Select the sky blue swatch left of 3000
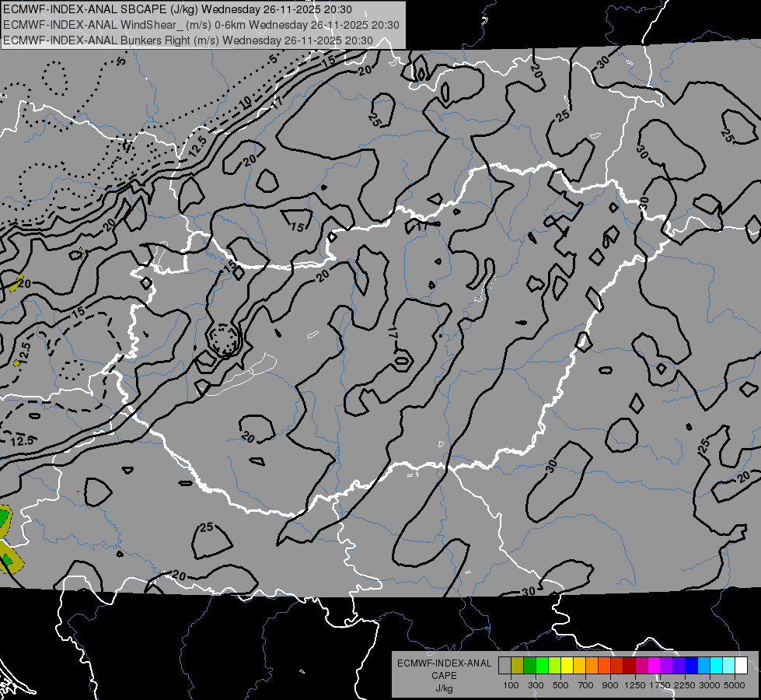Viewport: 761px width, 700px height. click(x=703, y=665)
